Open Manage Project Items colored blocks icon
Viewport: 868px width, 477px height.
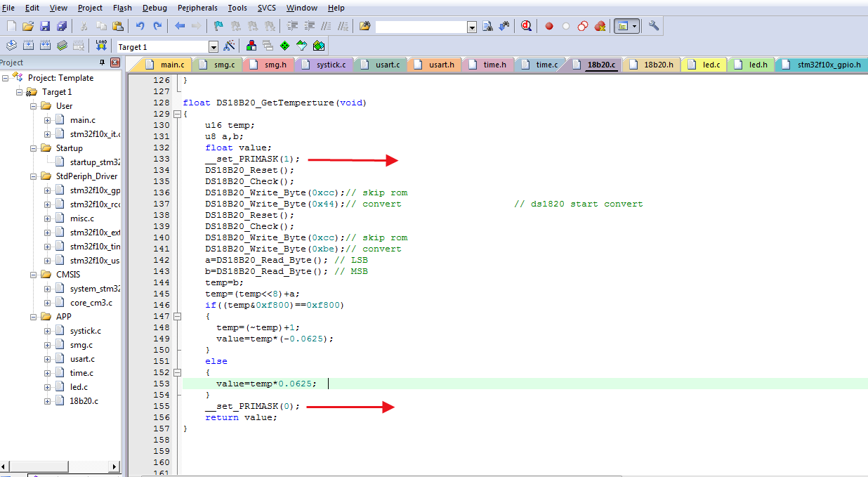coord(251,46)
